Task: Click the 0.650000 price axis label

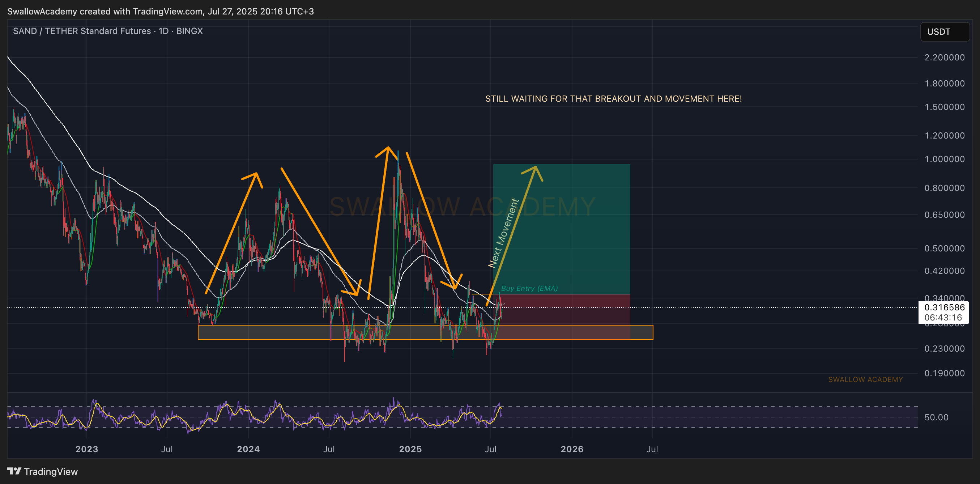Action: (945, 215)
